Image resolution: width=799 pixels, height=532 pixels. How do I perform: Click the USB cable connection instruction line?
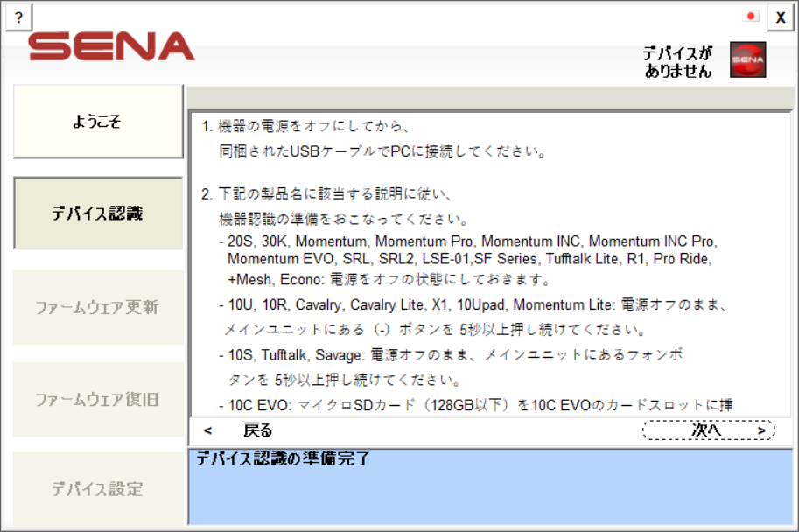tap(382, 151)
